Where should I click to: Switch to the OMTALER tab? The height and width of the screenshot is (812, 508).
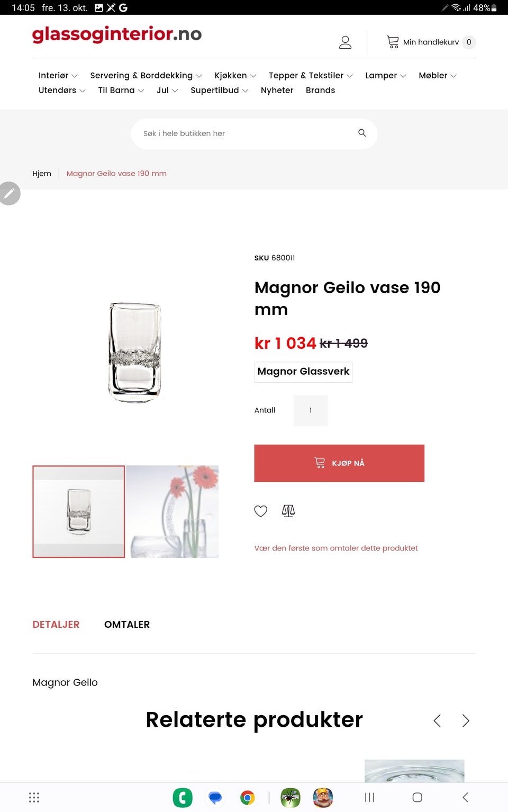pyautogui.click(x=127, y=624)
